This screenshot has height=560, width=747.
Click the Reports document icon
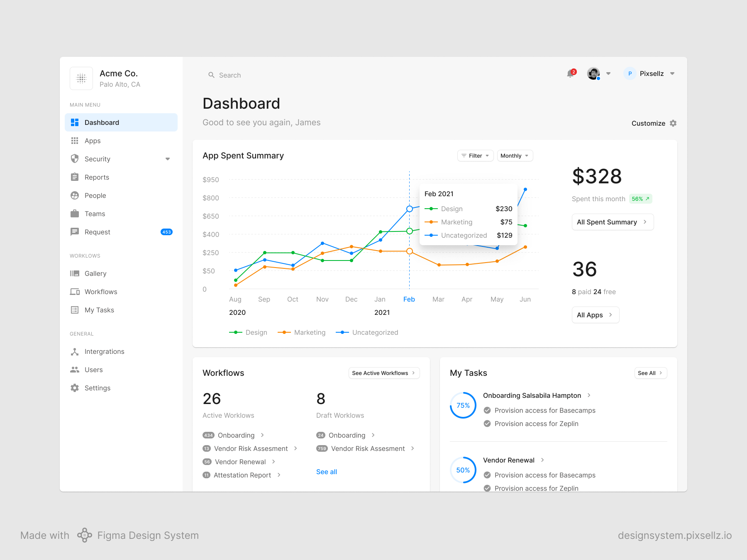tap(75, 177)
